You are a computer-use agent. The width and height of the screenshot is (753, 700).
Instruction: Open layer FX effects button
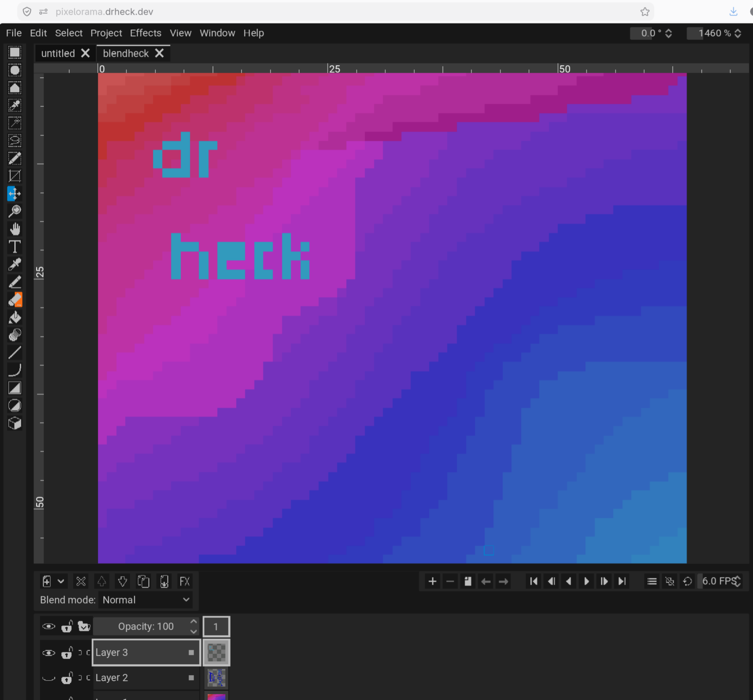(x=185, y=581)
